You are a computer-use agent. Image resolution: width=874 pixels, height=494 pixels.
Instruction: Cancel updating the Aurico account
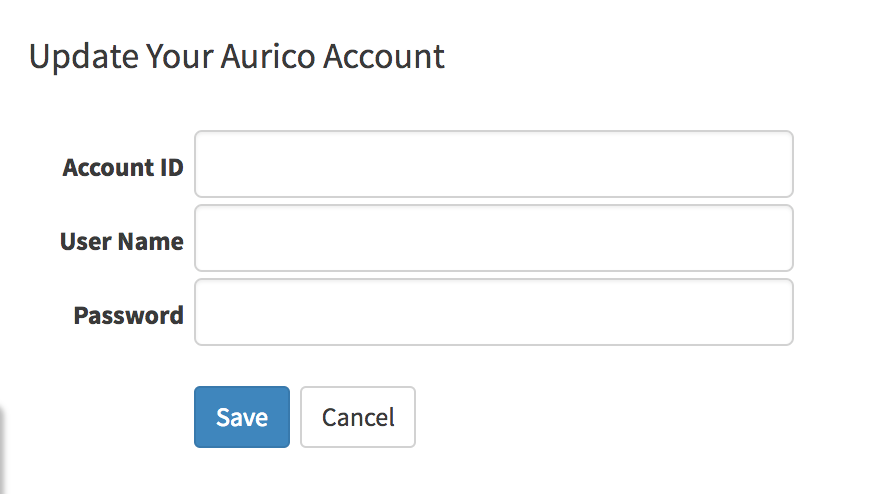[357, 417]
